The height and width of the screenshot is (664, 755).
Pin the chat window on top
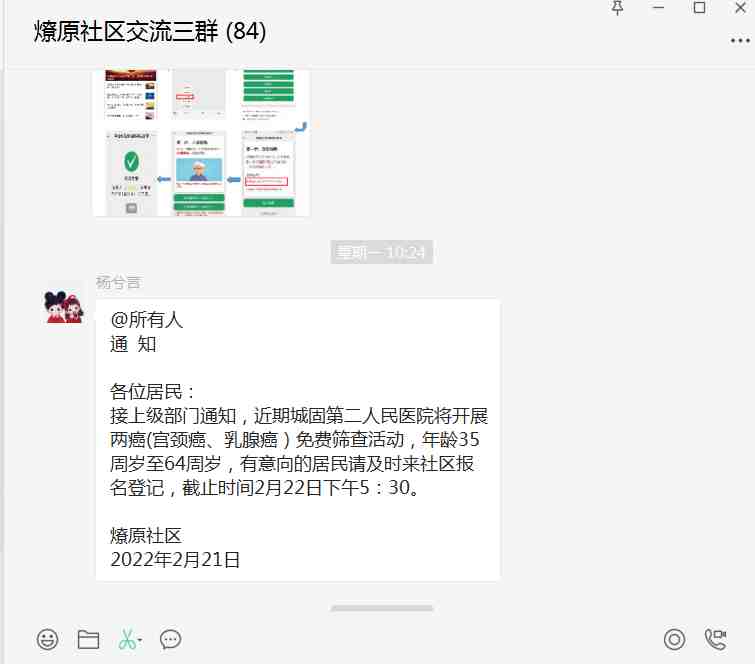point(619,8)
